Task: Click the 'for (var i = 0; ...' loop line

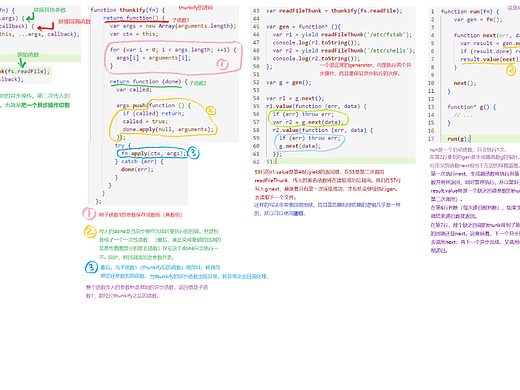Action: [x=173, y=50]
